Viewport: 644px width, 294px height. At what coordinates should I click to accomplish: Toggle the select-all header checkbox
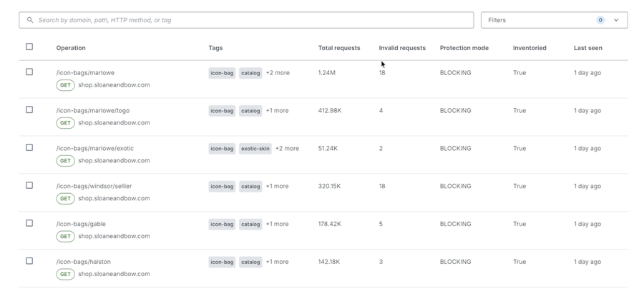click(x=29, y=46)
